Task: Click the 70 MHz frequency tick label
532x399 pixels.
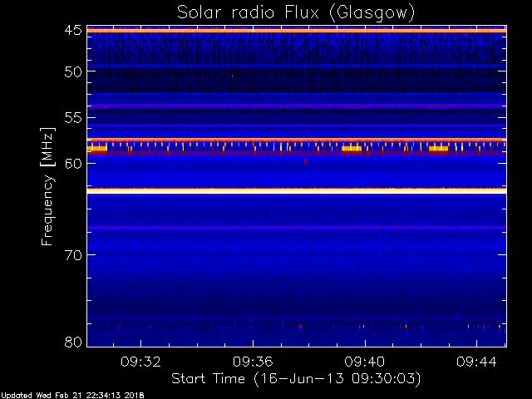Action: tap(72, 254)
